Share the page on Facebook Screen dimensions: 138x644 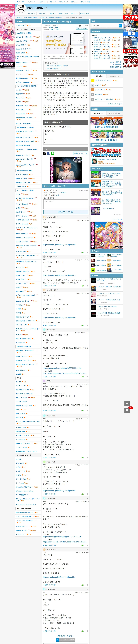coord(49,153)
